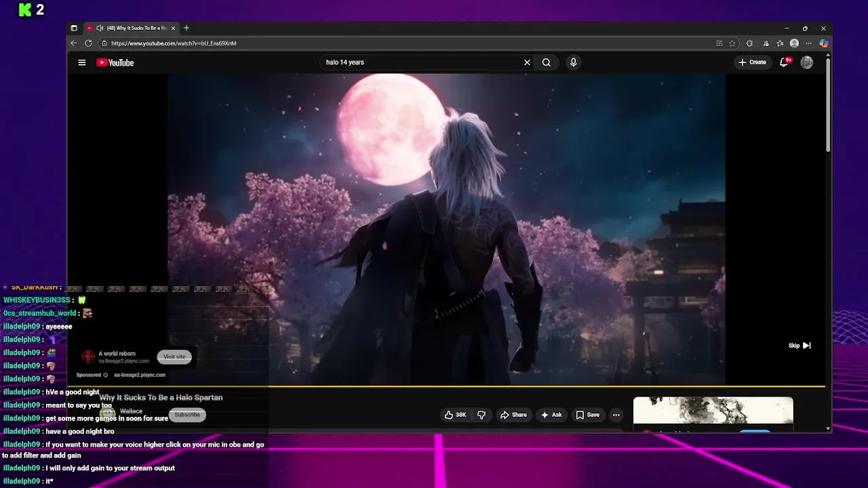Open tab actions menu at window corner
Screen dimensions: 868x488
pyautogui.click(x=74, y=28)
